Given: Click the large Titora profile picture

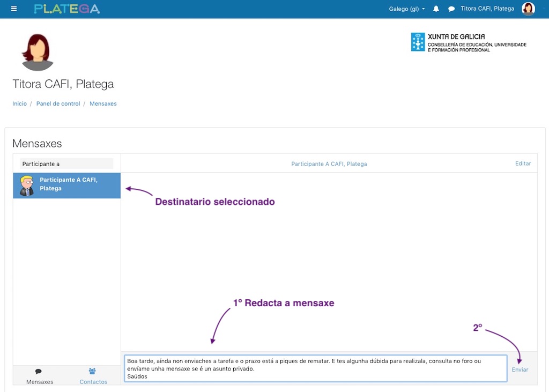Looking at the screenshot, I should point(38,52).
